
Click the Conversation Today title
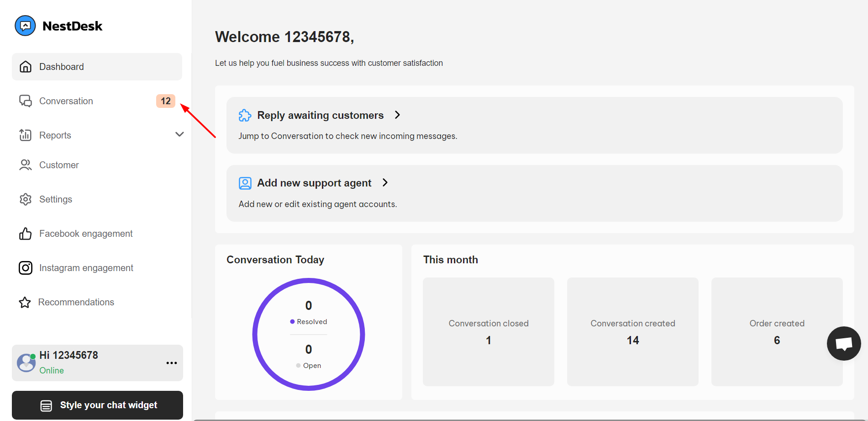tap(275, 260)
